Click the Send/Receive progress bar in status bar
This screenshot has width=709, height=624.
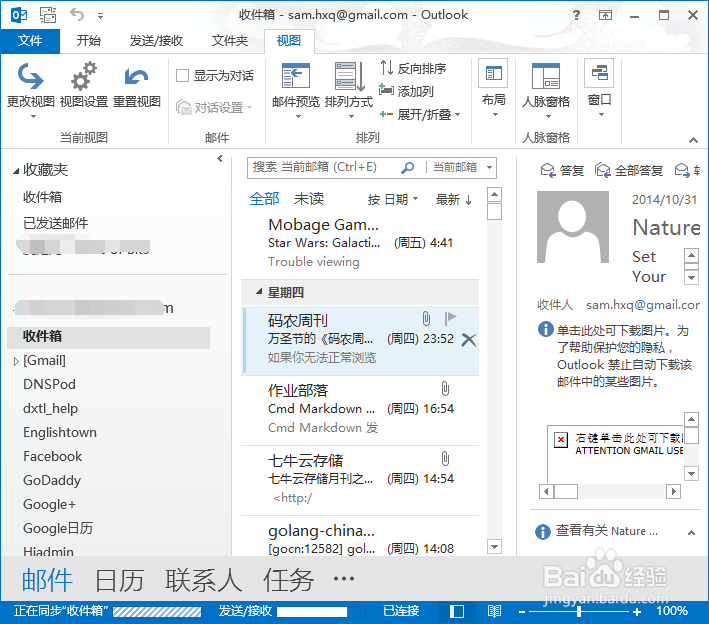[321, 612]
